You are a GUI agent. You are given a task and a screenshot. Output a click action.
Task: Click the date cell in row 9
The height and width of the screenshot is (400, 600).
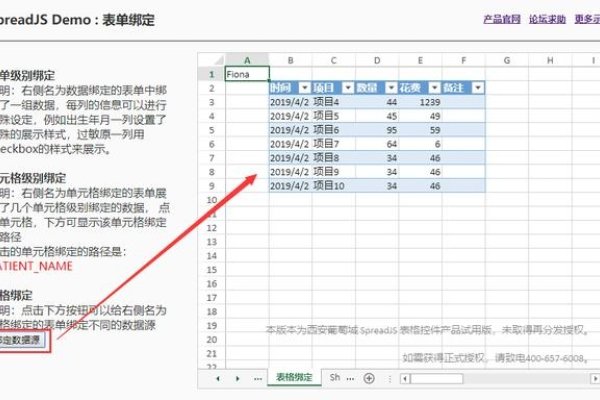click(x=290, y=186)
